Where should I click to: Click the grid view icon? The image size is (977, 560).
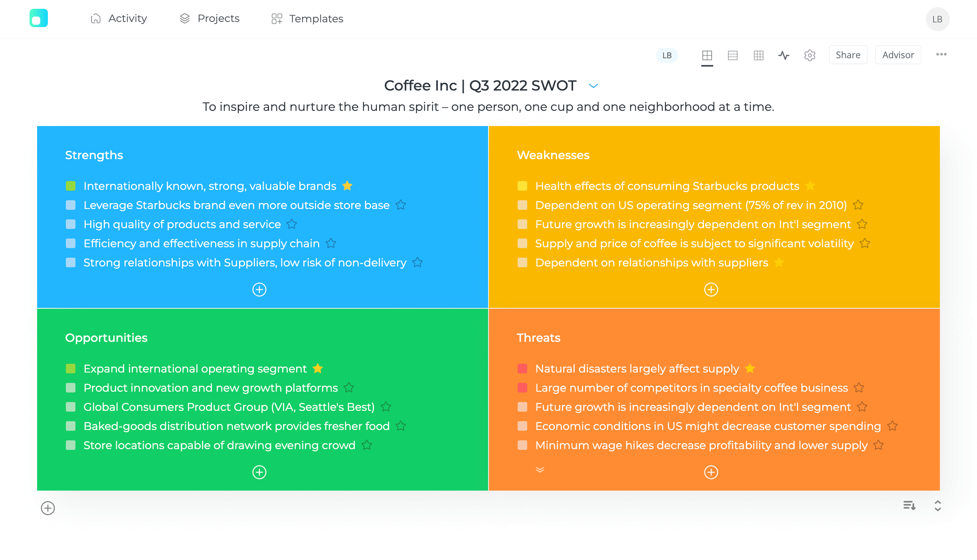click(x=757, y=54)
